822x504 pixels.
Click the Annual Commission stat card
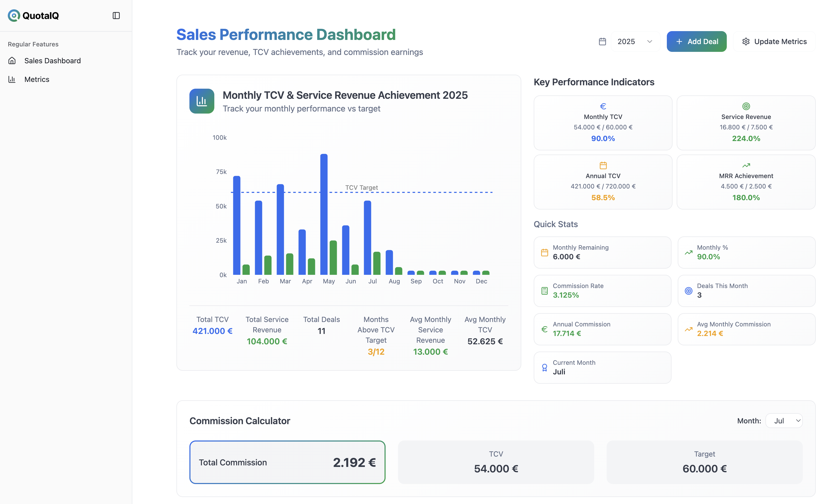(x=602, y=329)
